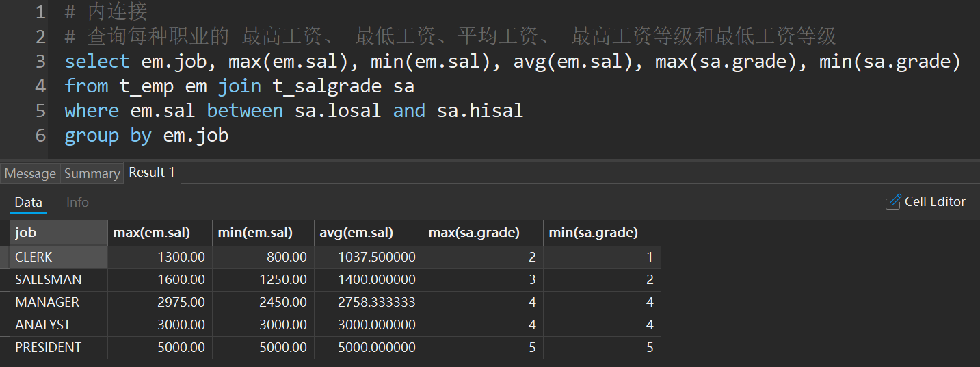This screenshot has height=367, width=980.
Task: Place cursor on group by em.job line
Action: 146,135
